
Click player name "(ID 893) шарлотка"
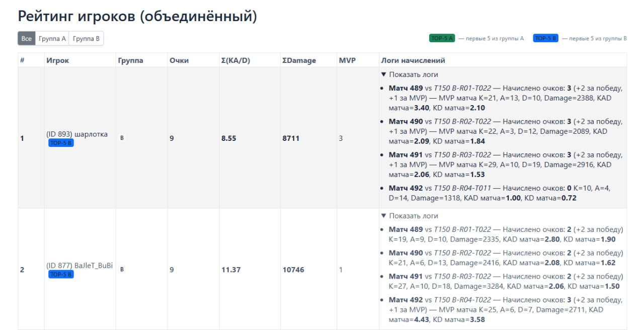(77, 134)
